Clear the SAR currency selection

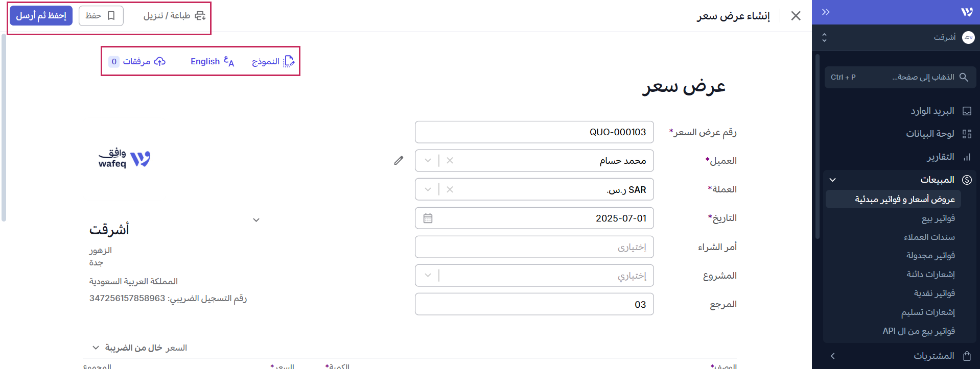(x=450, y=189)
